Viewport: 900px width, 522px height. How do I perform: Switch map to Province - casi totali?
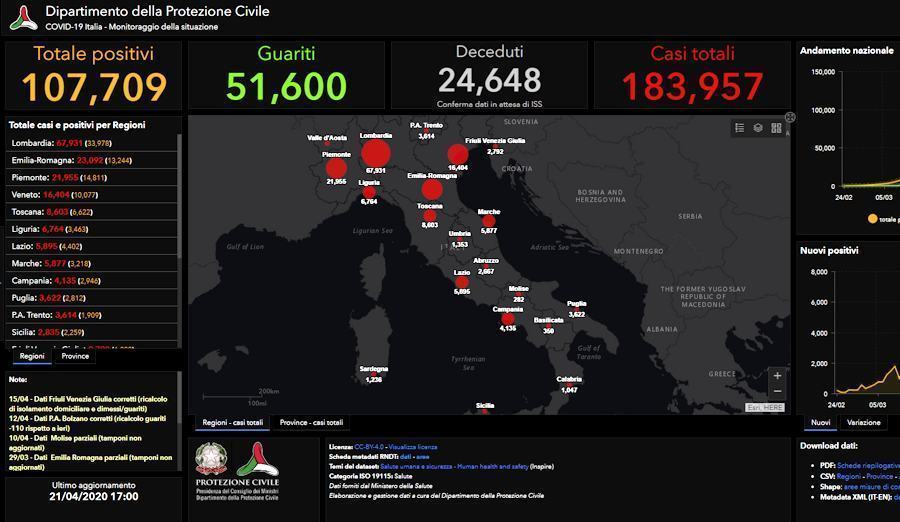[x=311, y=423]
